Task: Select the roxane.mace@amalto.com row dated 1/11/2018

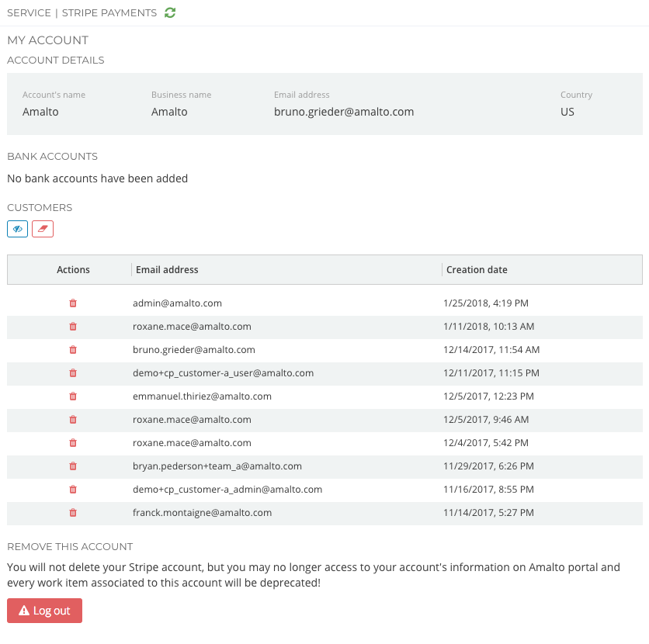Action: pos(192,327)
